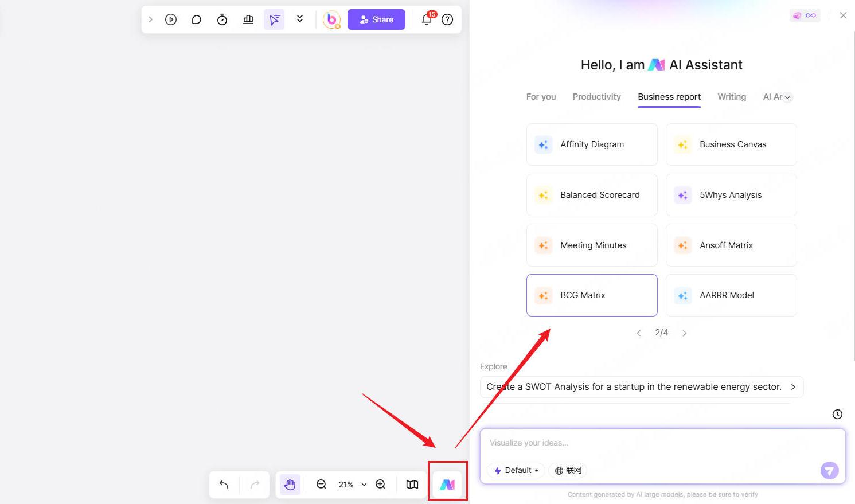Open the help question mark icon
Viewport: 855px width, 504px height.
point(447,19)
